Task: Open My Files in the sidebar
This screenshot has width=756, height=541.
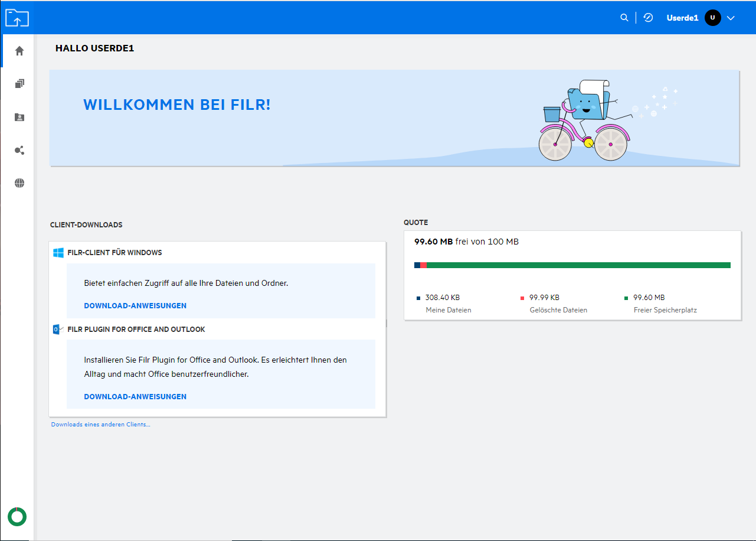Action: 19,84
